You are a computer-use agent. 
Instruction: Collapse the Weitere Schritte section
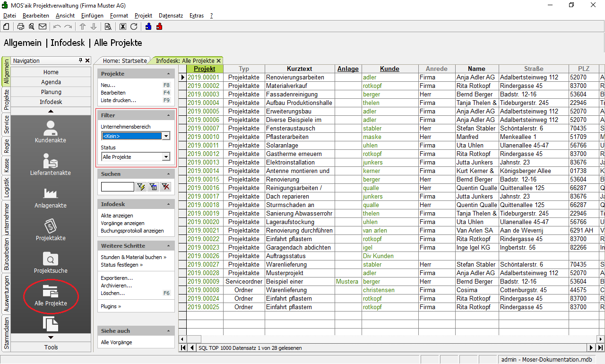[x=169, y=246]
